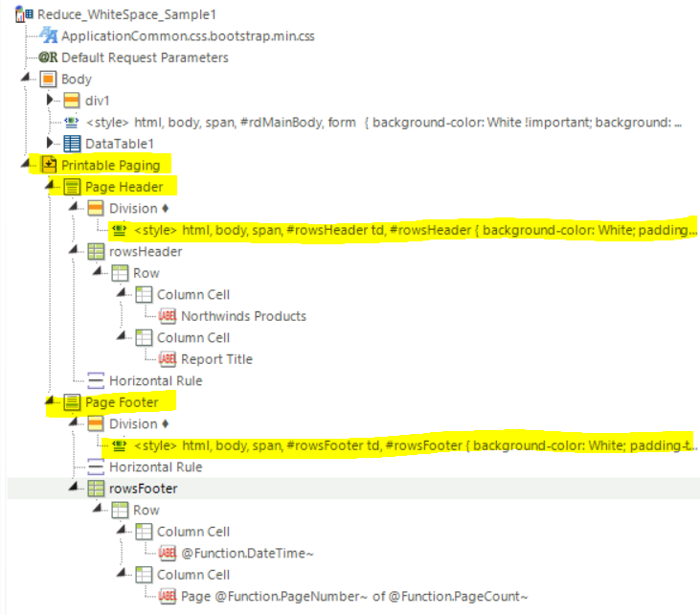Select the Body label
The image size is (700, 615).
tap(77, 80)
